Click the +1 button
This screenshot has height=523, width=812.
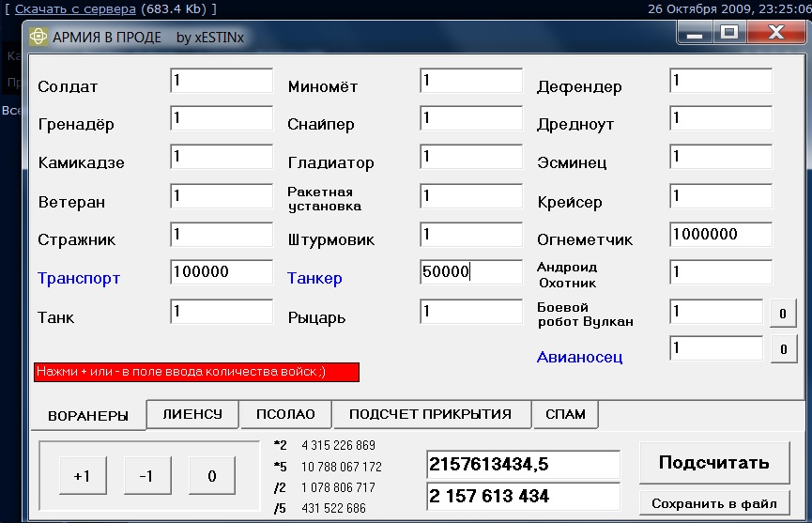[83, 476]
